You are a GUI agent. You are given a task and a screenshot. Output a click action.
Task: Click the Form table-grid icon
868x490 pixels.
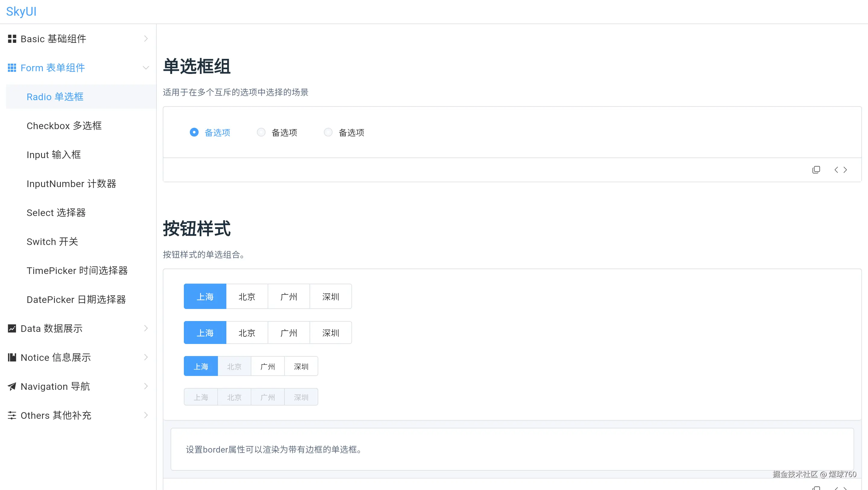[12, 68]
